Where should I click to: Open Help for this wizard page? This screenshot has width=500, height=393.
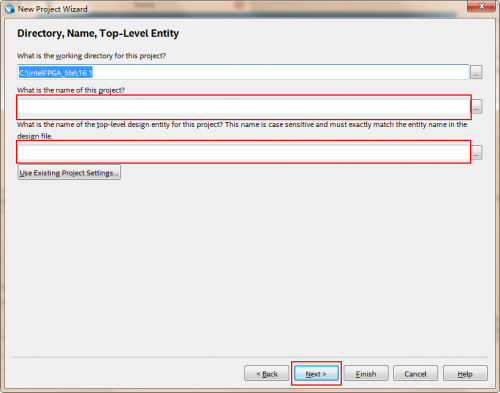[465, 373]
